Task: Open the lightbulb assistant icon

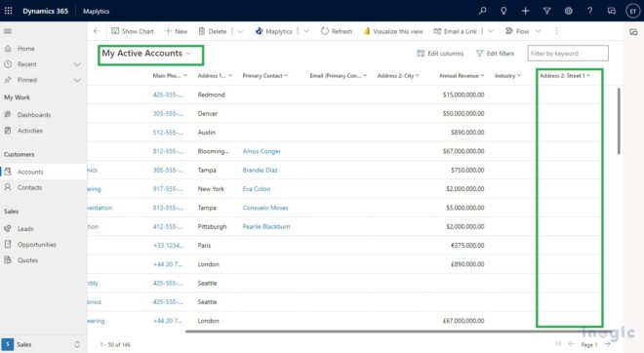Action: click(x=503, y=11)
